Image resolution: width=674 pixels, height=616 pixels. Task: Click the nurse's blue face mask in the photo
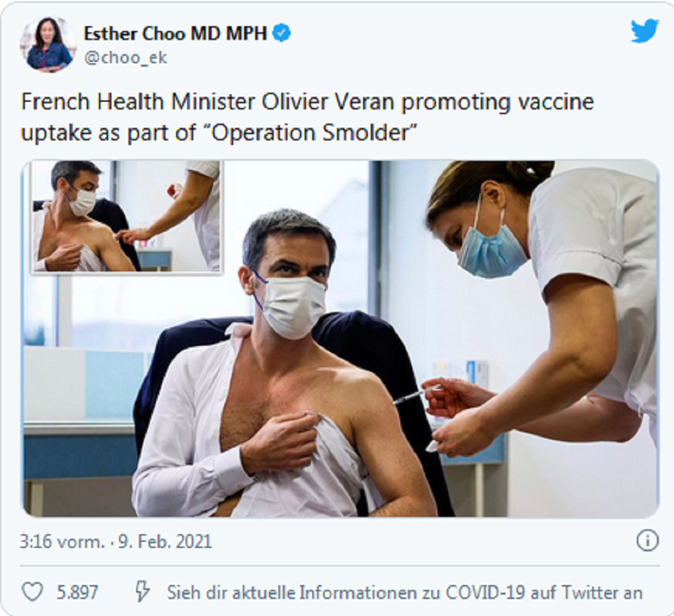pos(491,250)
